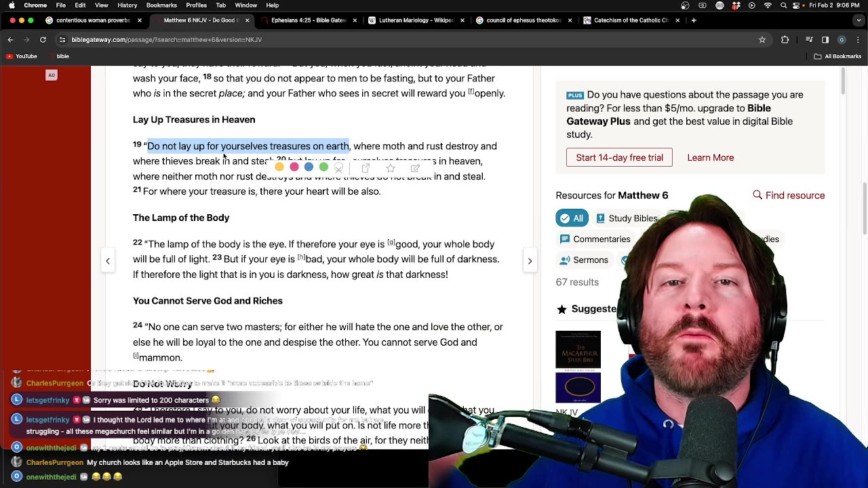Open the YouTube bookmark

tap(22, 56)
